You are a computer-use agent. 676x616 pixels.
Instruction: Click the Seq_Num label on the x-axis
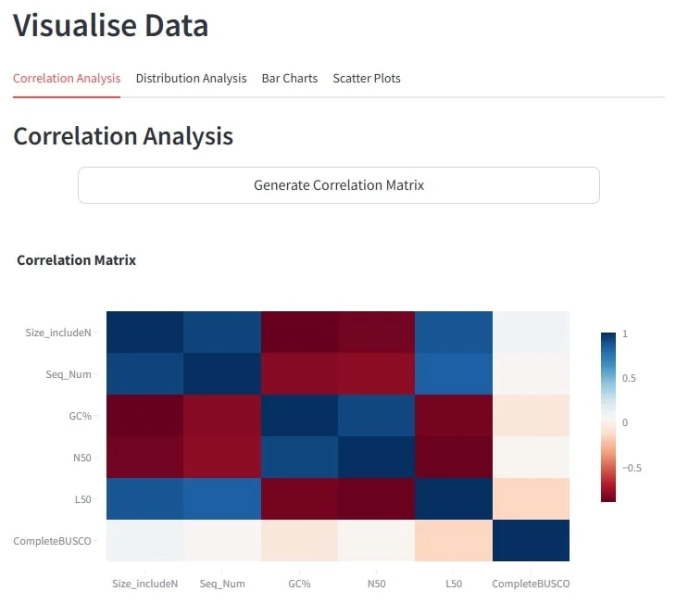pyautogui.click(x=221, y=584)
